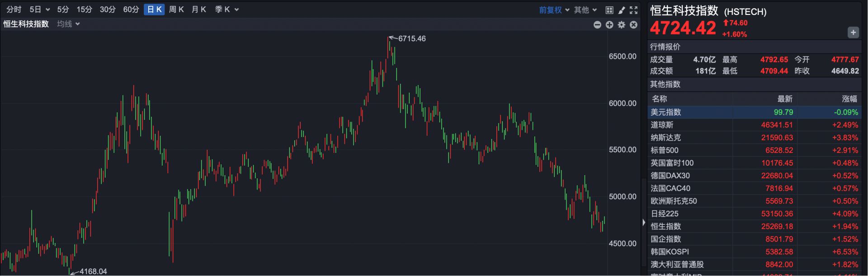
Task: Select the drawing brush tool
Action: pyautogui.click(x=622, y=10)
